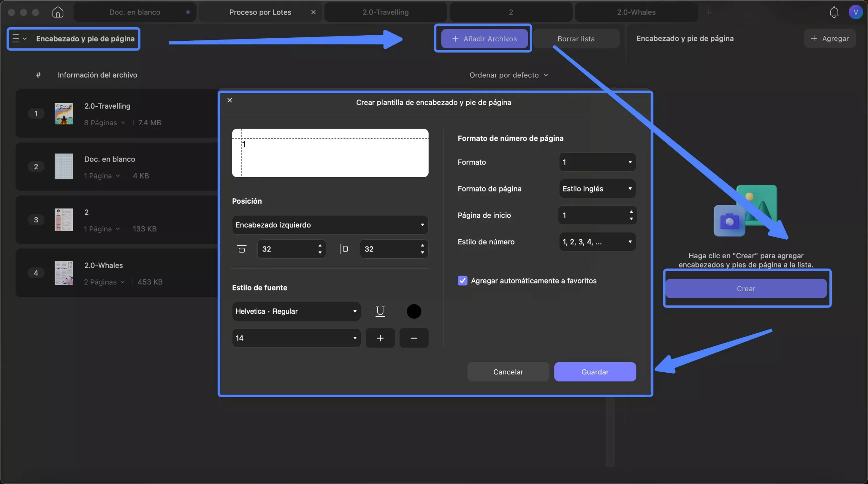Open the font size 14 dropdown
The height and width of the screenshot is (484, 868).
pos(296,338)
